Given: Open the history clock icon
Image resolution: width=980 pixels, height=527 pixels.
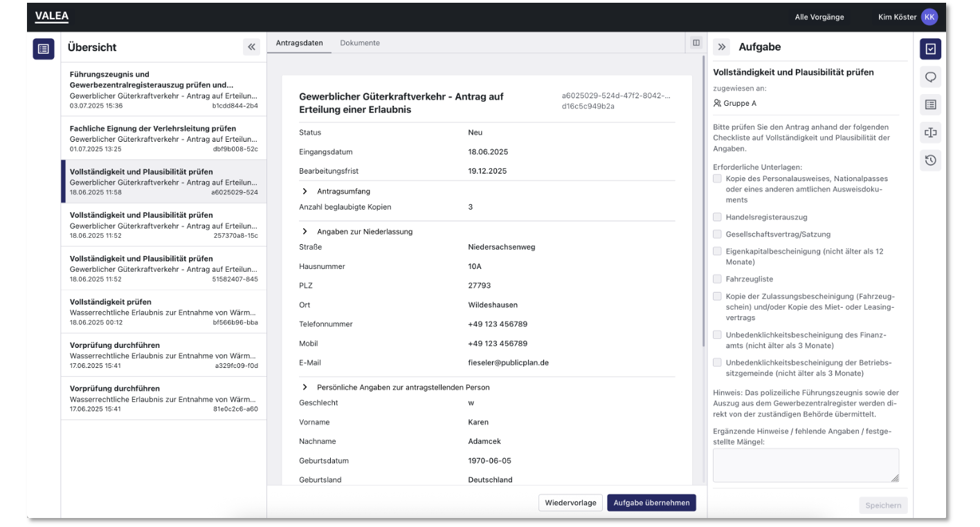Looking at the screenshot, I should (x=930, y=160).
